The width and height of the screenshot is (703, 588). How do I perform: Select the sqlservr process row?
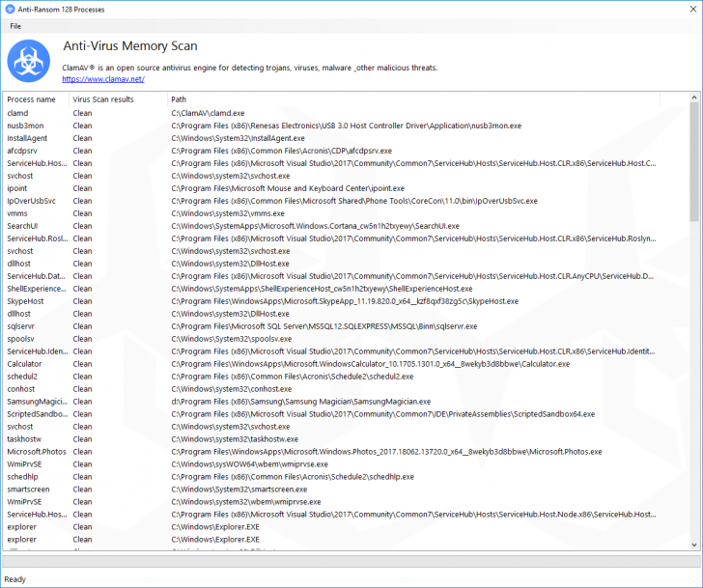[x=332, y=326]
